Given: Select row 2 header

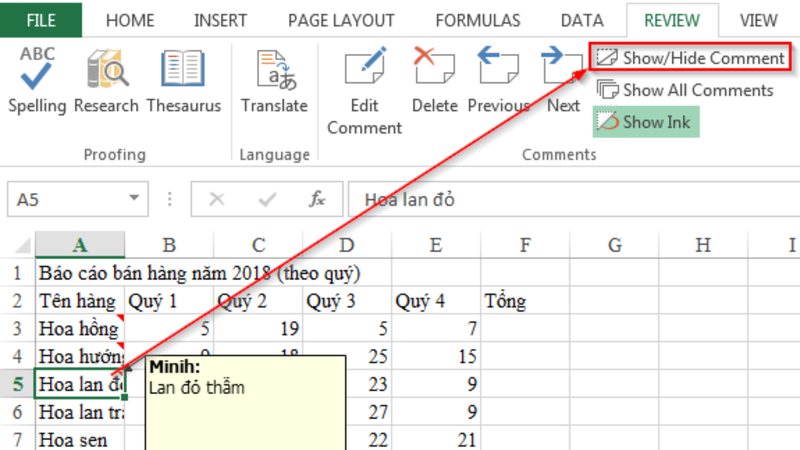Looking at the screenshot, I should click(17, 301).
